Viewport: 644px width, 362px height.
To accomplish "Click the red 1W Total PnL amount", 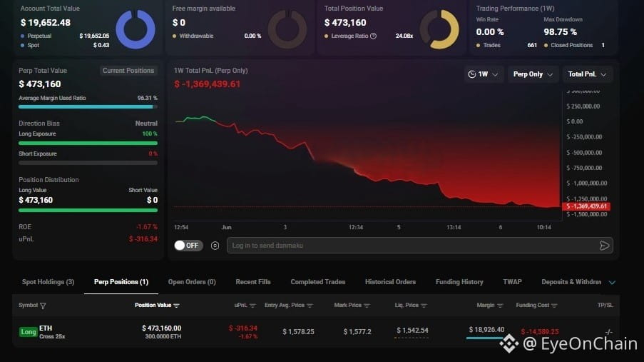I will click(x=207, y=84).
